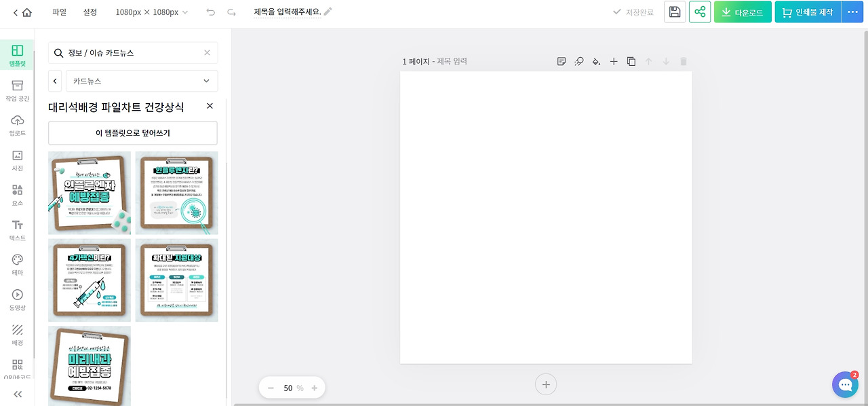Open the 테마 theme panel
This screenshot has width=868, height=406.
[x=18, y=265]
